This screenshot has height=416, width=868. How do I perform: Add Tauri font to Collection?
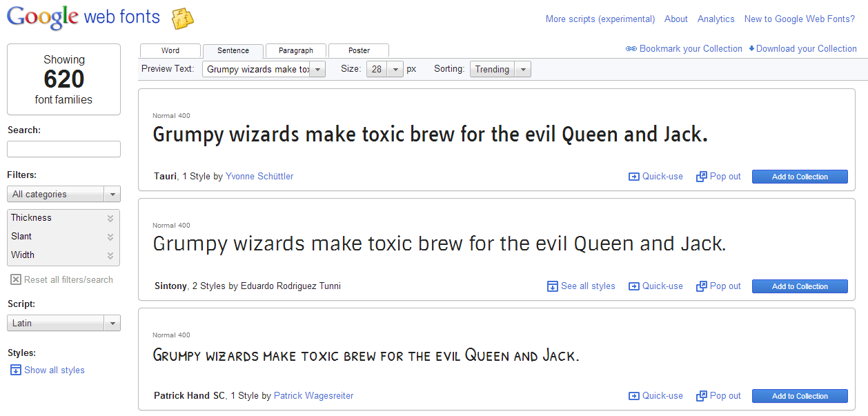click(x=799, y=177)
